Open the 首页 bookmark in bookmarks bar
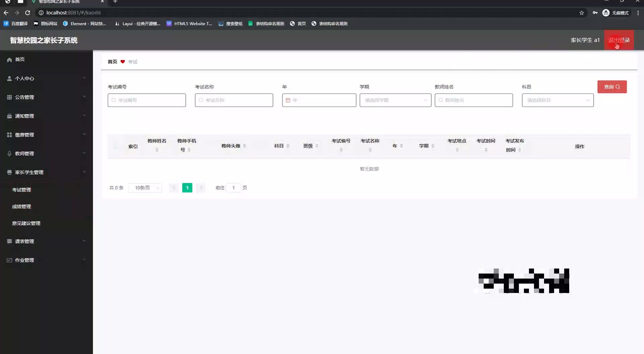 click(x=298, y=23)
